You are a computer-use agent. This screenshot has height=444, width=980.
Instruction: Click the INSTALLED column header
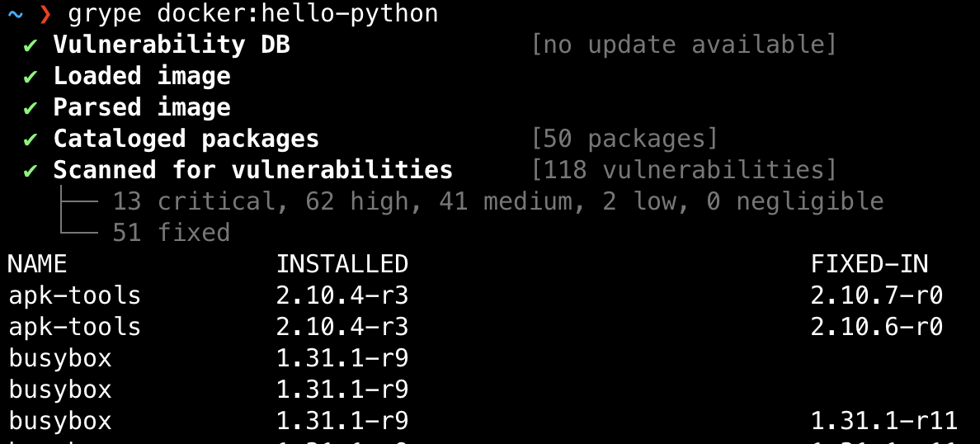click(342, 264)
